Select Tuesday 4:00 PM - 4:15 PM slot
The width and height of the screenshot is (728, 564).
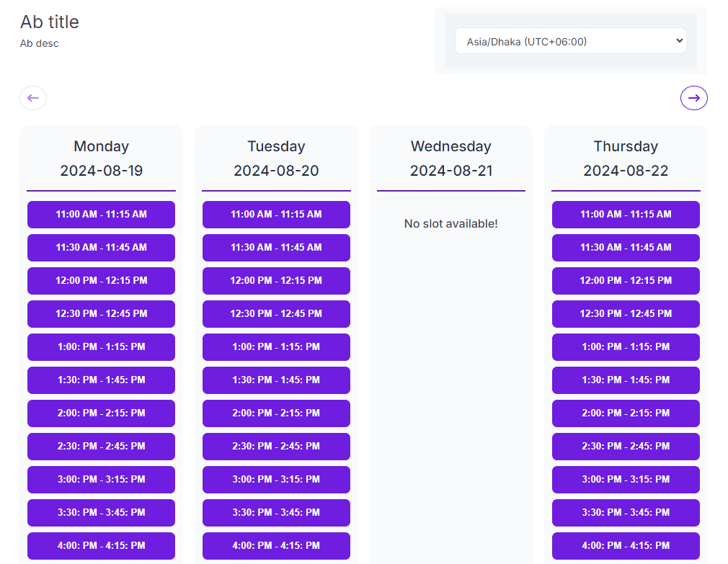(x=276, y=546)
